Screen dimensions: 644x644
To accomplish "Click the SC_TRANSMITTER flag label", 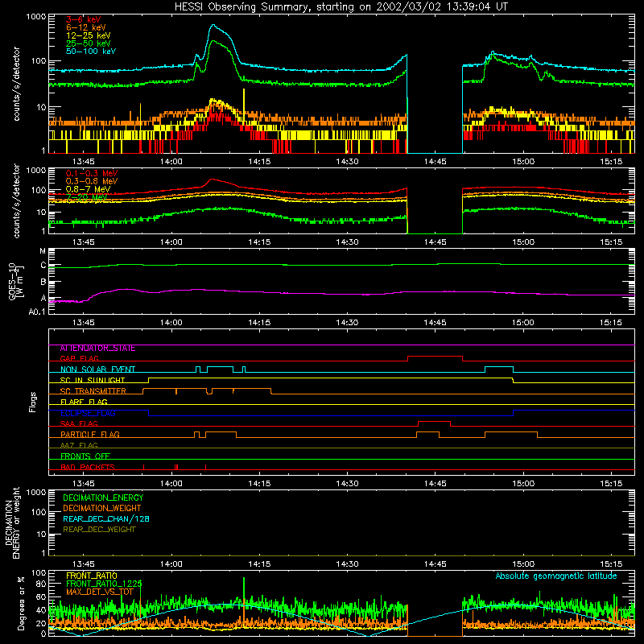I will pyautogui.click(x=93, y=391).
